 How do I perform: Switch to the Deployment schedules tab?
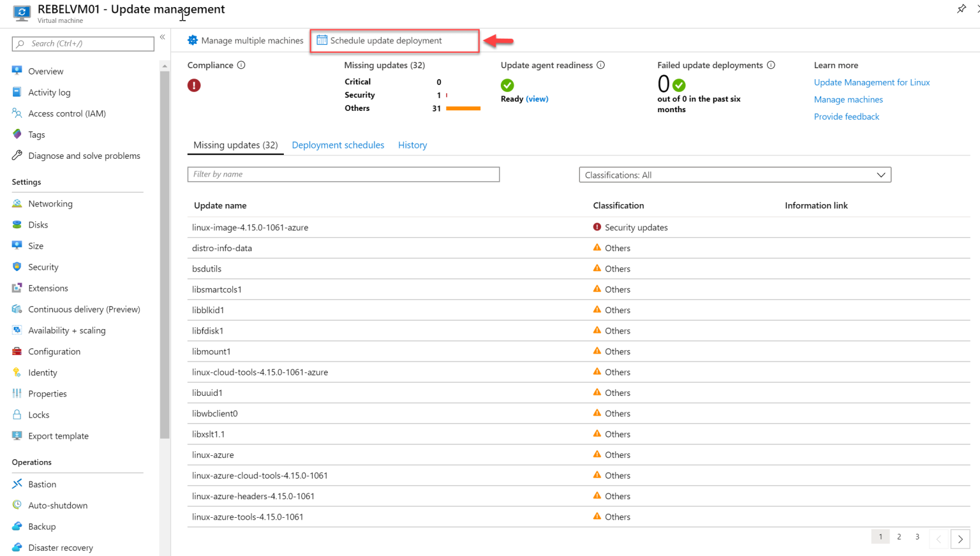coord(338,145)
